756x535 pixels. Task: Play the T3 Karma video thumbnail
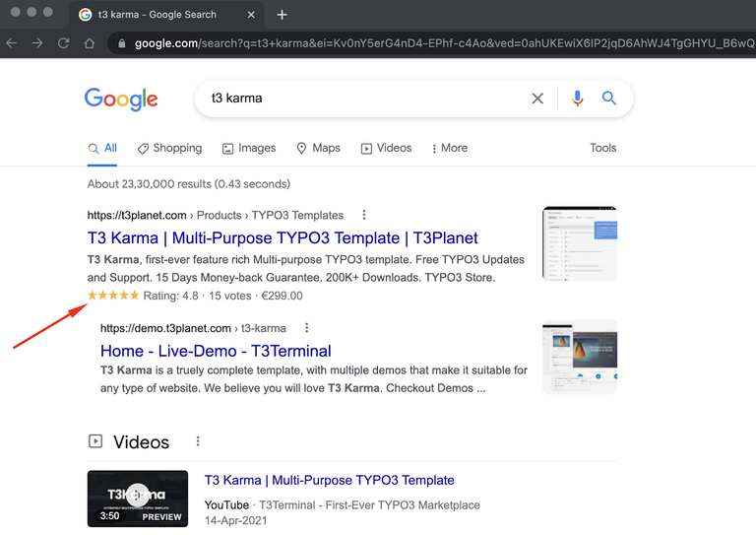coord(137,498)
